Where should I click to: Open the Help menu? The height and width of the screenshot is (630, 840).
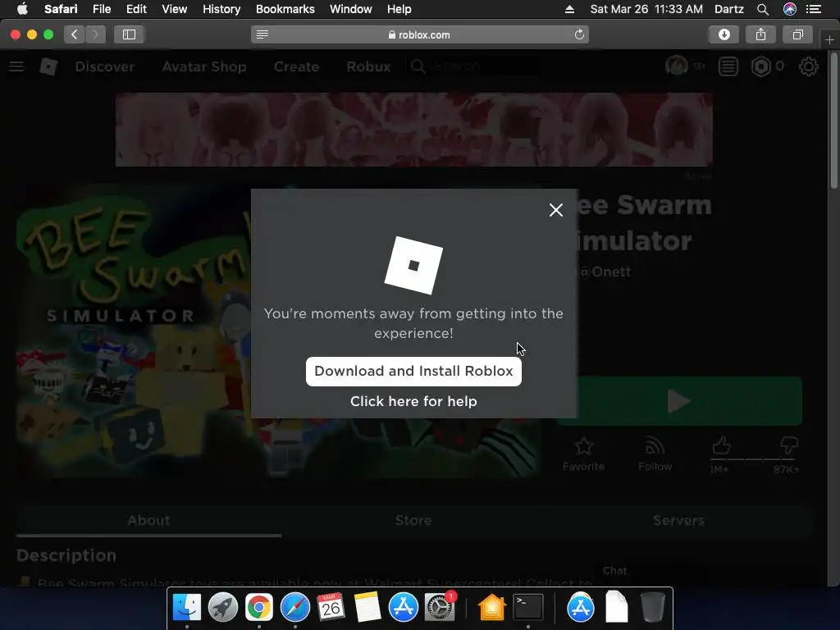[x=399, y=9]
